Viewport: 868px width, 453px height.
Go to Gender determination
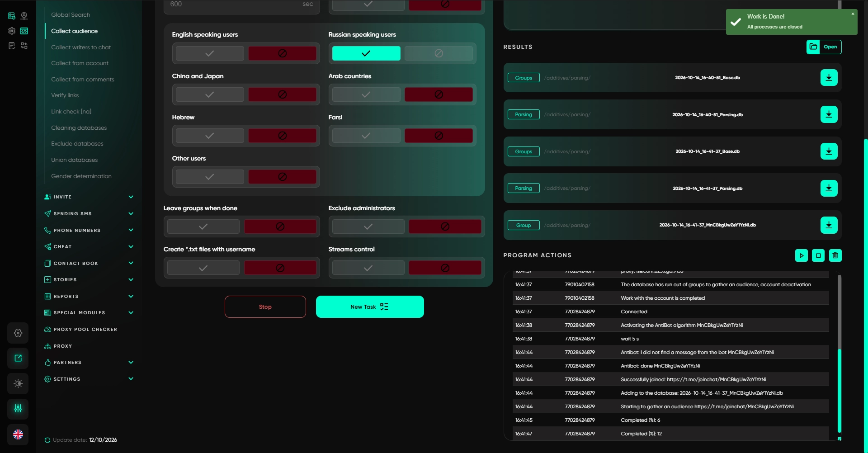point(81,176)
